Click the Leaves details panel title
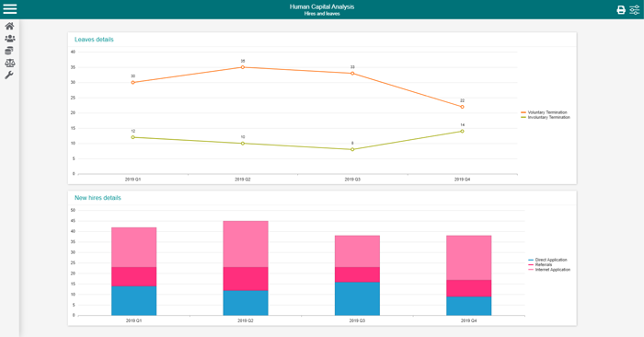Image resolution: width=644 pixels, height=337 pixels. click(x=94, y=40)
